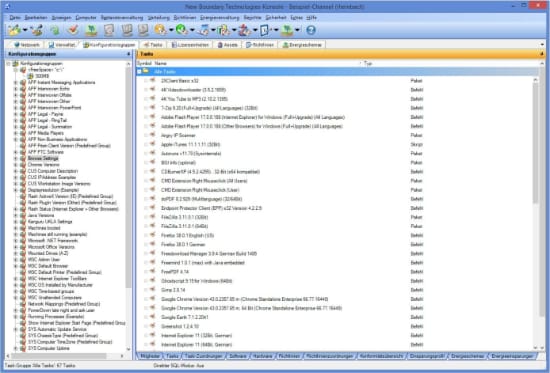
Task: Click the green phone globe toolbar icon
Action: pyautogui.click(x=181, y=30)
